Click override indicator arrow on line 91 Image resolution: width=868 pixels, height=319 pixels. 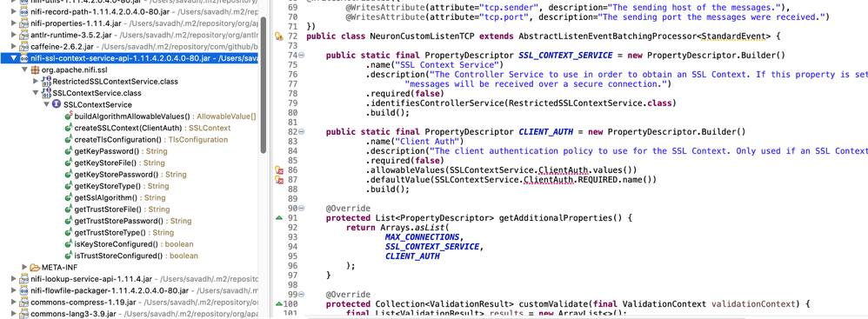pyautogui.click(x=279, y=217)
